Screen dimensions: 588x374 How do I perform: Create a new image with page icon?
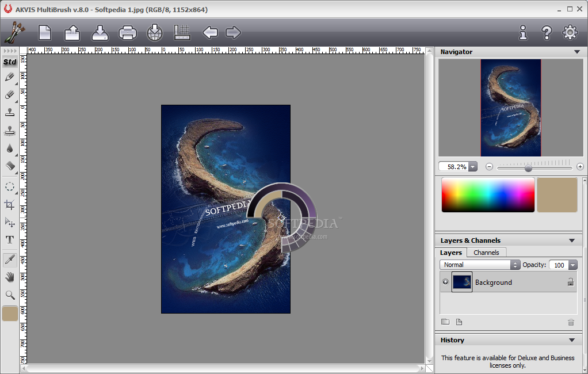tap(45, 33)
